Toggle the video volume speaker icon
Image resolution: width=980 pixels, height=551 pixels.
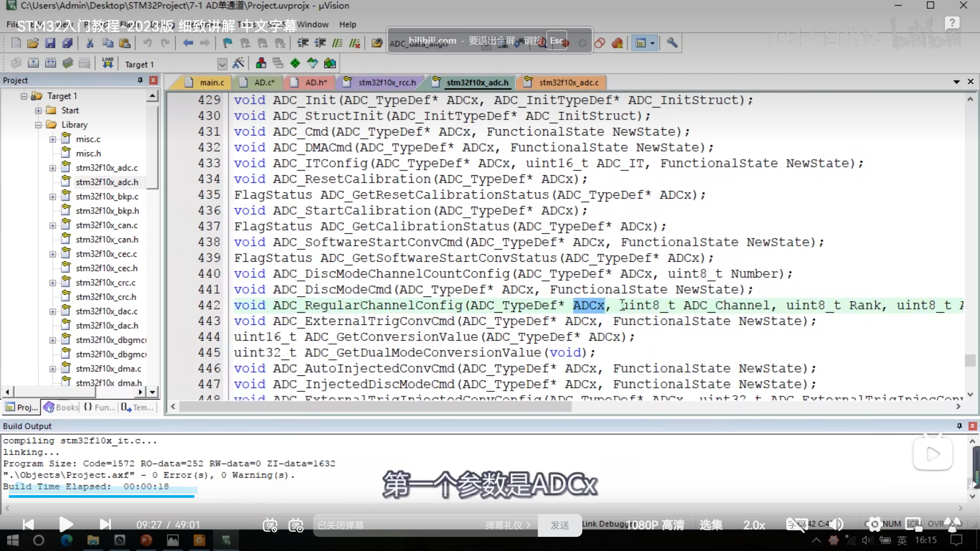coord(836,525)
